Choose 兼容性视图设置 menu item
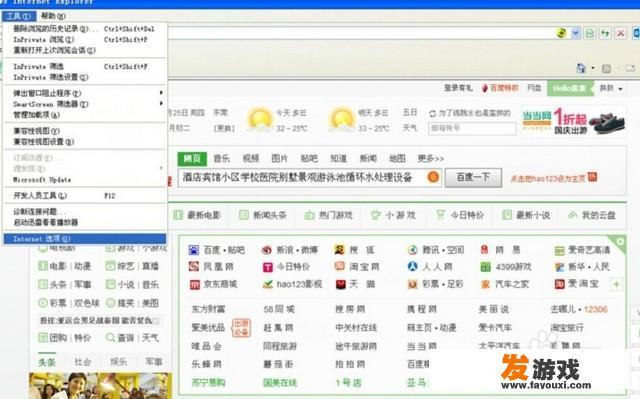Image resolution: width=640 pixels, height=399 pixels. pyautogui.click(x=85, y=142)
